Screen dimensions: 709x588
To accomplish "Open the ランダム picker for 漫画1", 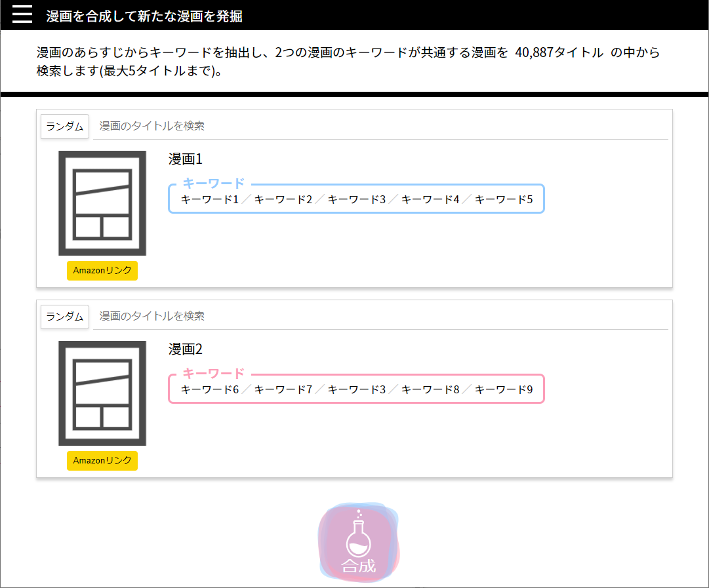I will pos(64,126).
